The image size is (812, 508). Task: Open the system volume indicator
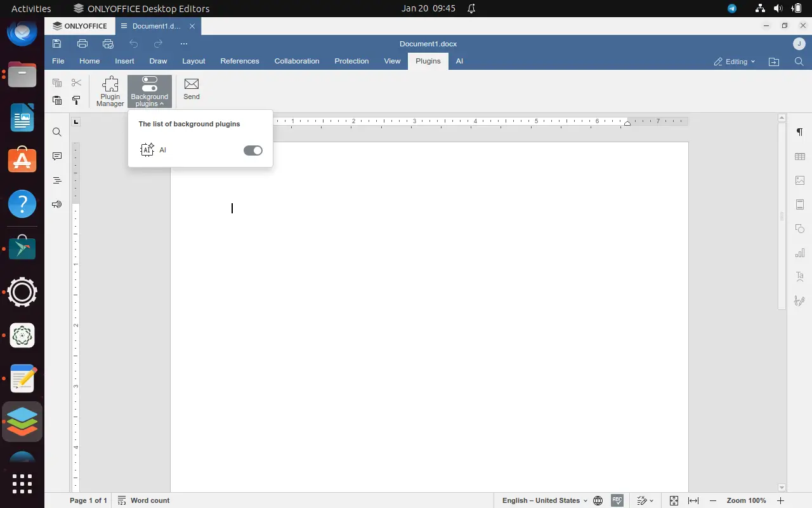point(778,8)
